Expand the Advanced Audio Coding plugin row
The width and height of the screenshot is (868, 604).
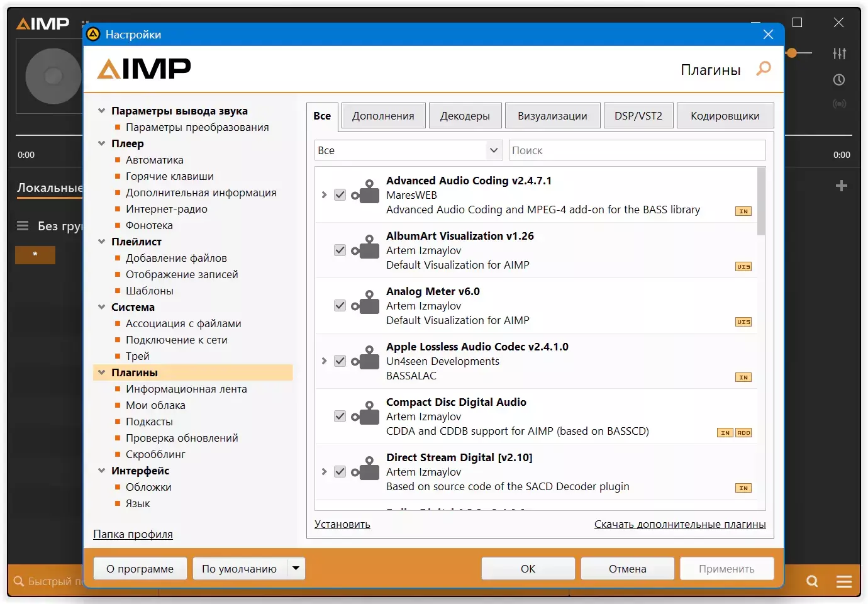[324, 195]
